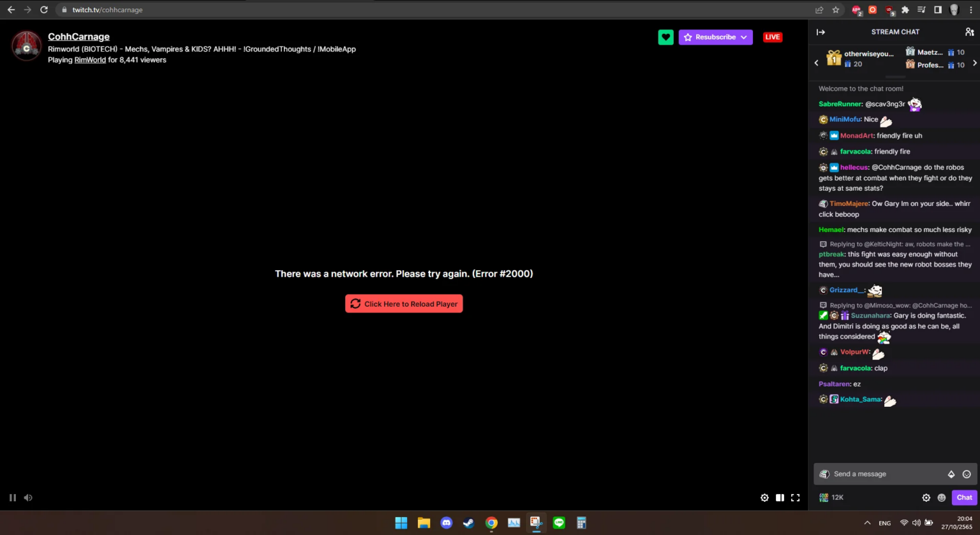This screenshot has height=535, width=980.
Task: Enable Theatre Mode on the player
Action: pos(780,497)
